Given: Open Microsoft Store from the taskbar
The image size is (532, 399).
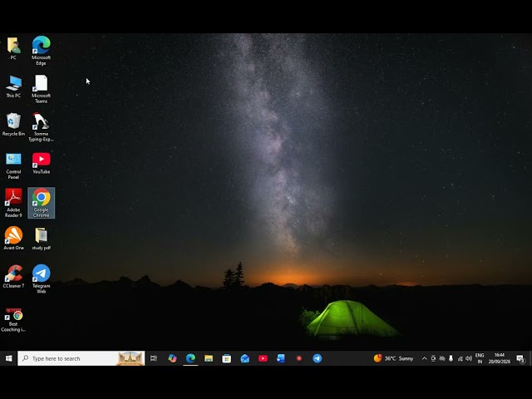Looking at the screenshot, I should 227,358.
